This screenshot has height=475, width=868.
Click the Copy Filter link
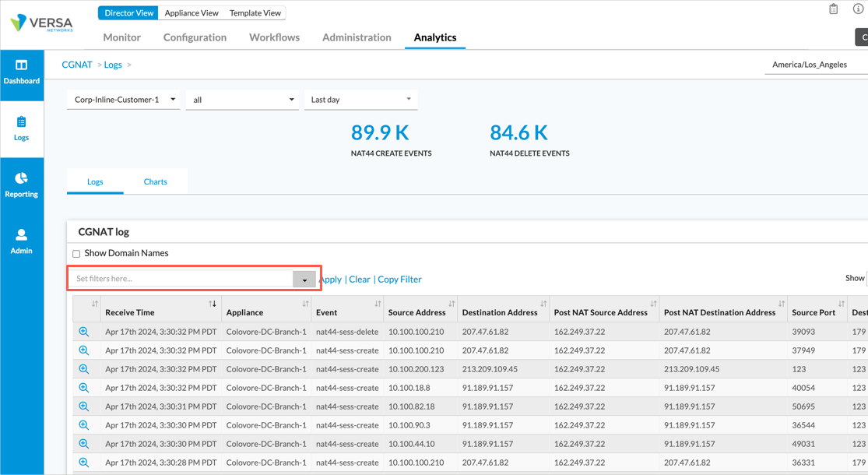(x=399, y=280)
